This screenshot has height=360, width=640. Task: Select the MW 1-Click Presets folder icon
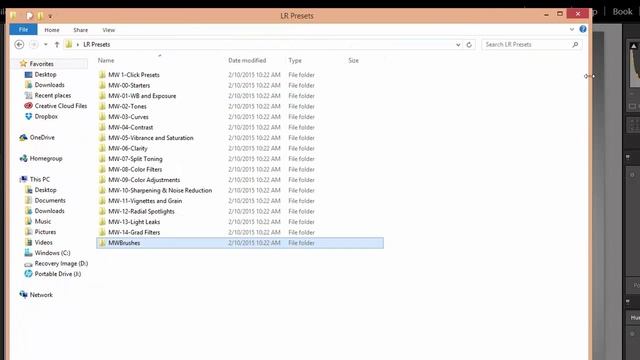pos(102,75)
